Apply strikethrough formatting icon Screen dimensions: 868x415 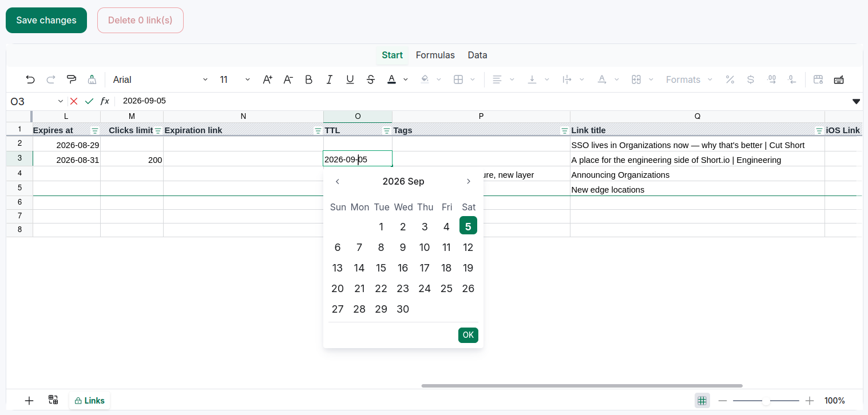coord(371,79)
